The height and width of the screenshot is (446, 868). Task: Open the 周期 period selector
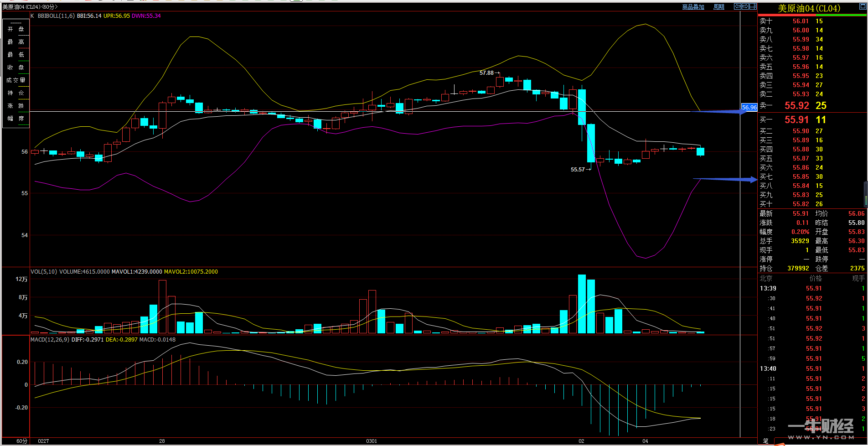tap(718, 7)
